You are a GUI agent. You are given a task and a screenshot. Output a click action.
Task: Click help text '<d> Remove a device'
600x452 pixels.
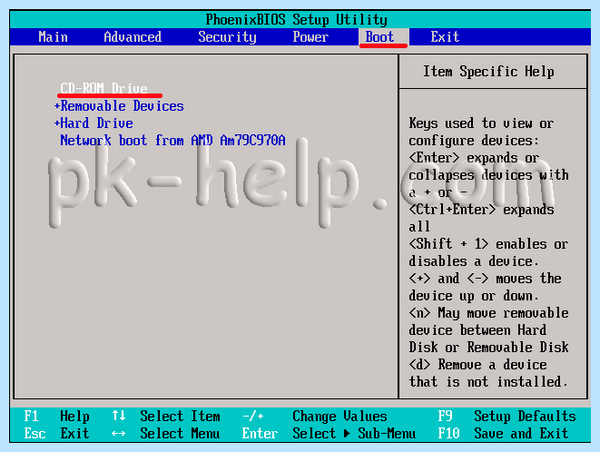coord(478,365)
